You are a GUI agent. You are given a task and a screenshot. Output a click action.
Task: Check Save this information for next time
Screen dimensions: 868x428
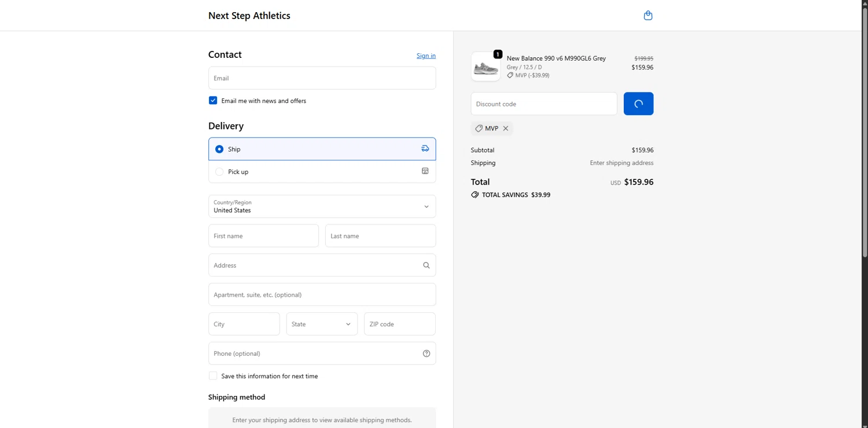point(213,376)
